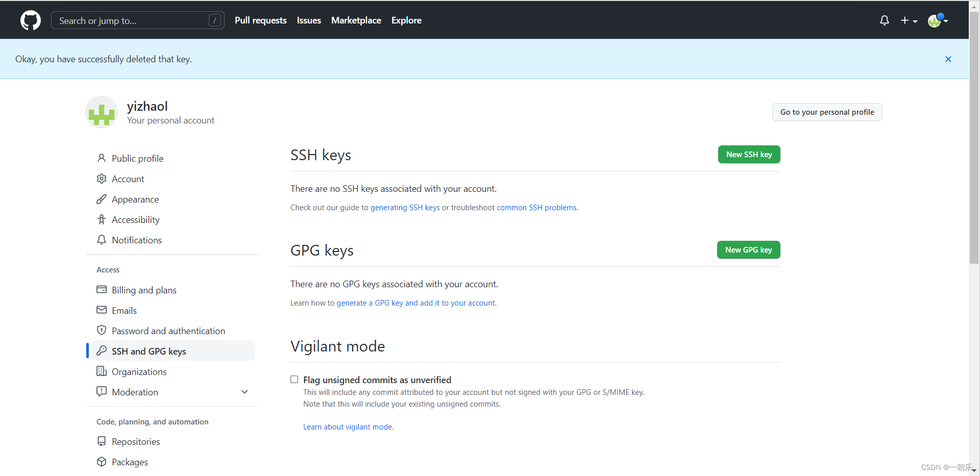Click the credit card icon for Billing and plans
The height and width of the screenshot is (476, 980).
(x=102, y=289)
